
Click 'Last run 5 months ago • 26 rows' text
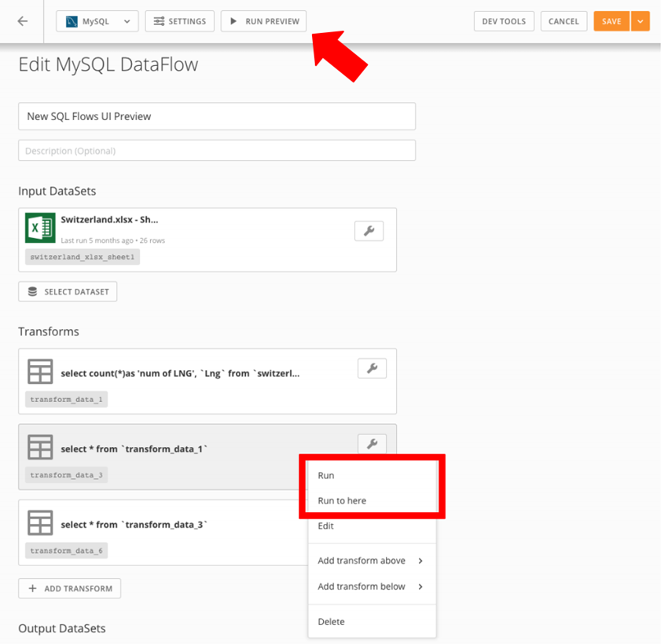(112, 240)
